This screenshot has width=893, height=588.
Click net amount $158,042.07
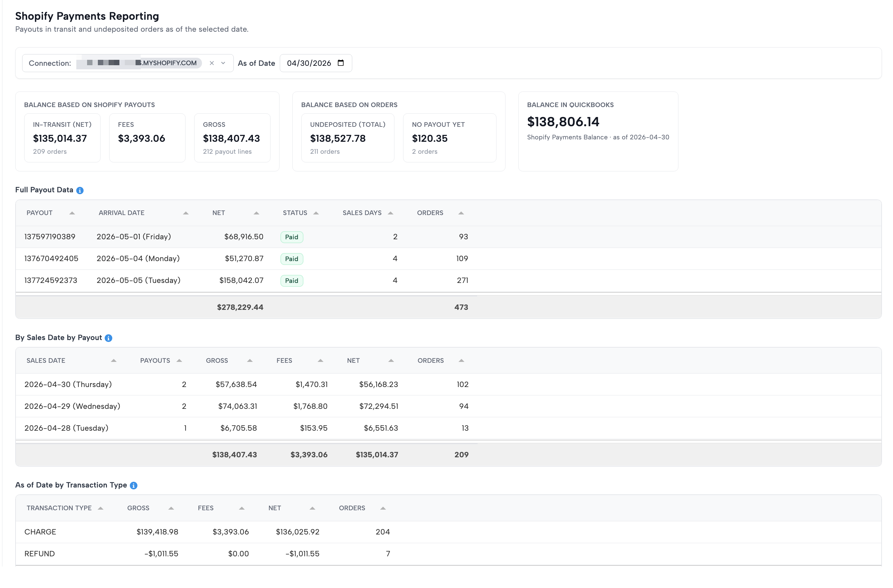coord(241,280)
